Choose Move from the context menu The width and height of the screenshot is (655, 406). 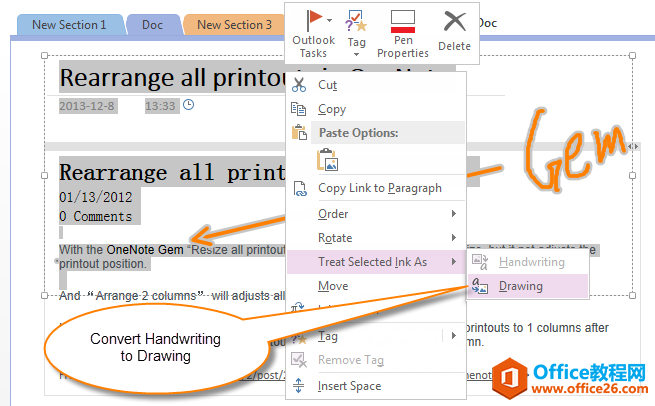pos(332,286)
